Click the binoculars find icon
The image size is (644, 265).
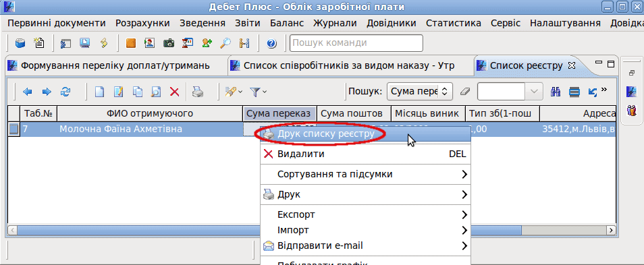pyautogui.click(x=556, y=92)
